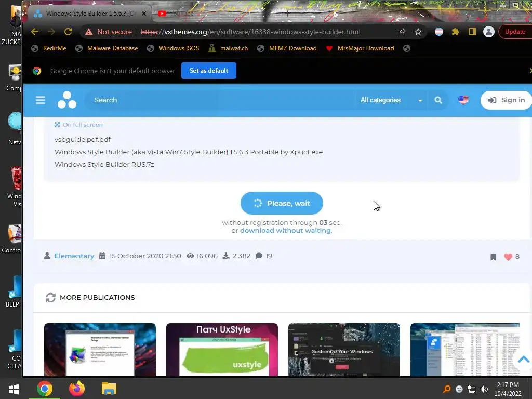Click the scroll-to-top chevron arrow
This screenshot has width=532, height=399.
pyautogui.click(x=524, y=360)
